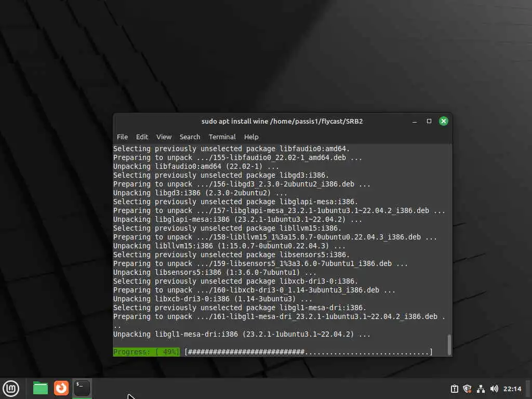
Task: Click line 'Preparing to unpack .../159-libsensors5'
Action: coord(260,263)
